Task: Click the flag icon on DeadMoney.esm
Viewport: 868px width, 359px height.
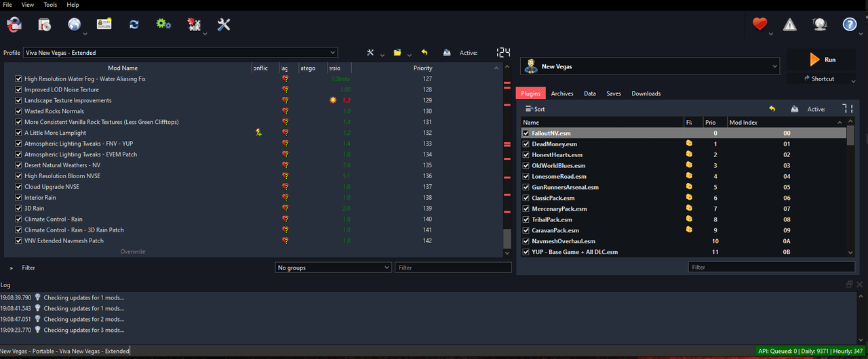Action: [x=689, y=144]
